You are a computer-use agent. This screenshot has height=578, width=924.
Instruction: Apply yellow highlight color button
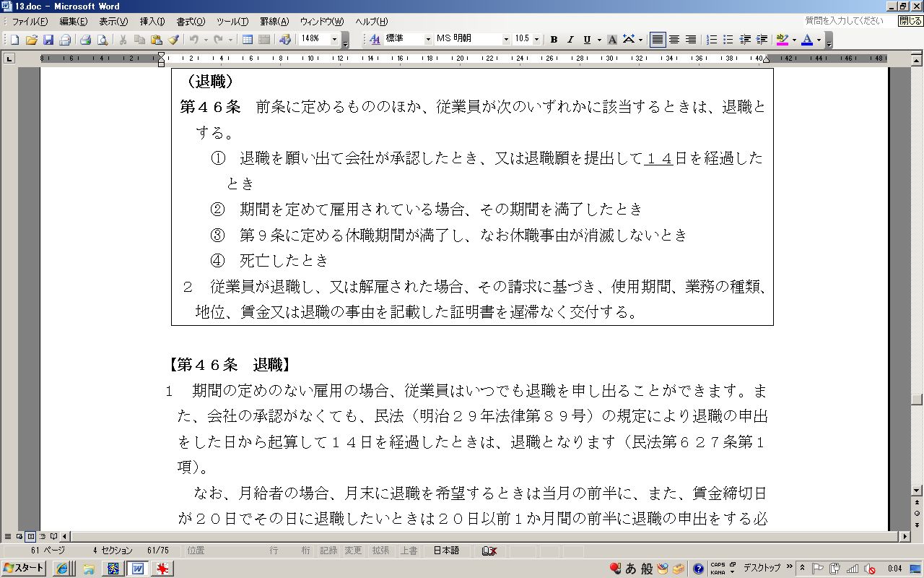coord(782,40)
